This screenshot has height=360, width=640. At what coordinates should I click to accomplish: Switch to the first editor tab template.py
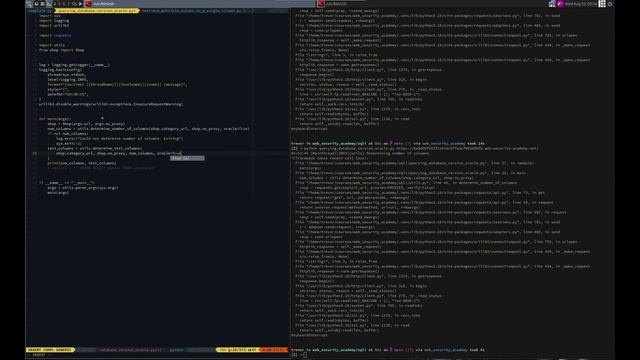point(40,11)
